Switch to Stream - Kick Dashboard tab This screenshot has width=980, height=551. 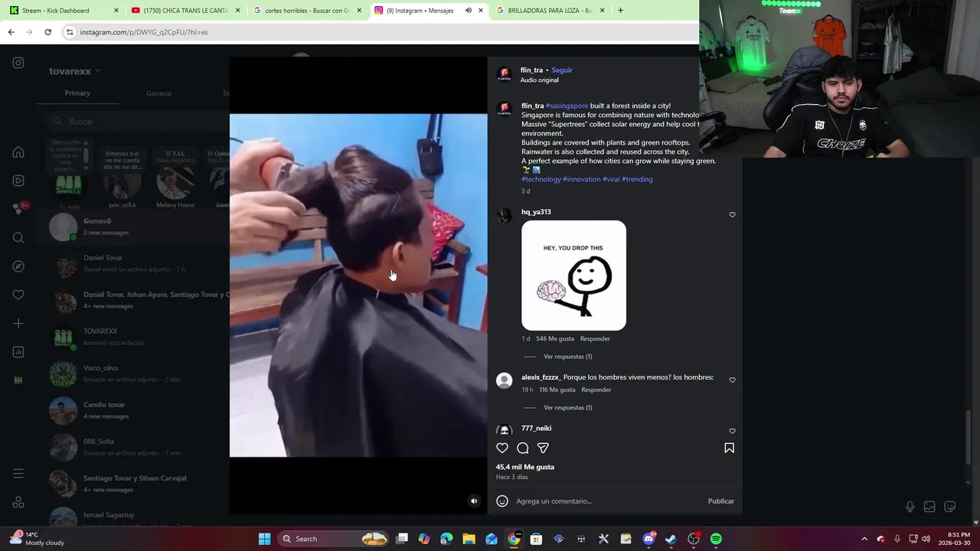coord(63,11)
